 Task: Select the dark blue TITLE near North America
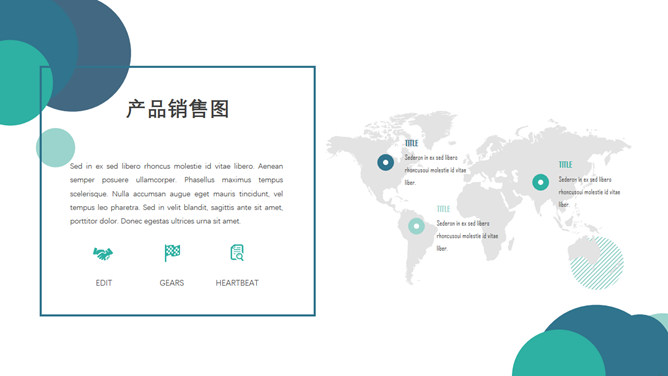(412, 143)
